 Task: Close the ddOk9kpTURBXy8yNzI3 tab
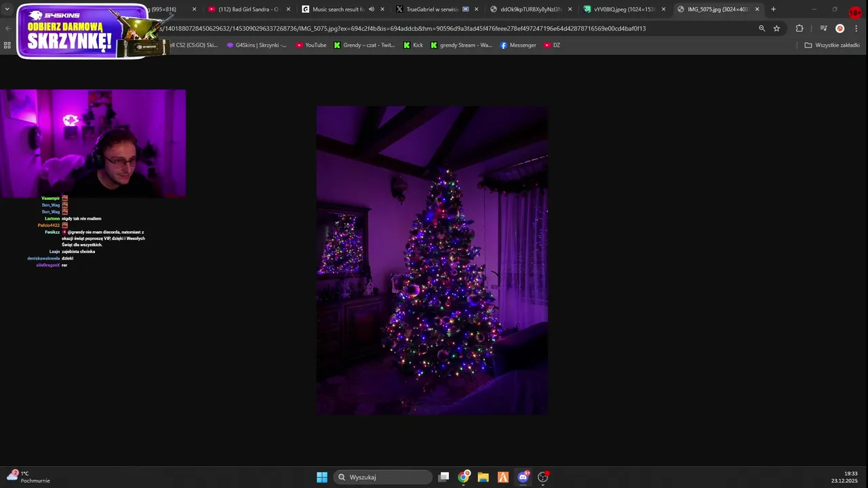(x=570, y=9)
